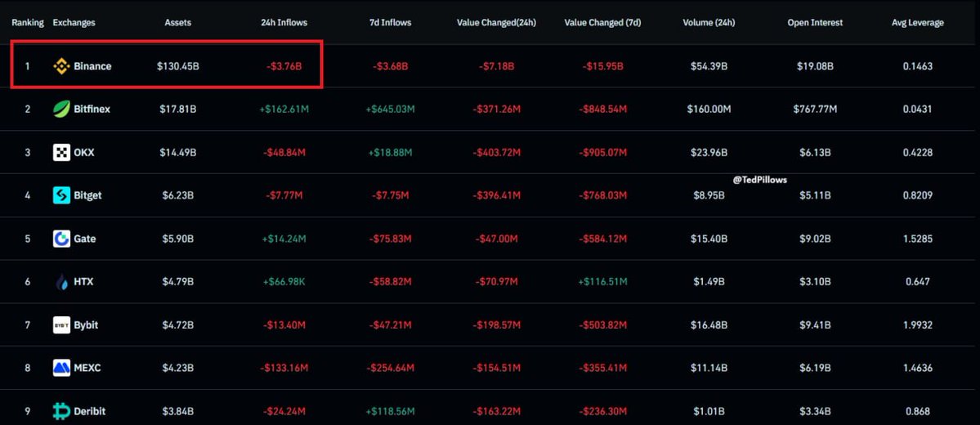This screenshot has height=425, width=980.
Task: Select OKX volume $23.96B
Action: pyautogui.click(x=709, y=153)
